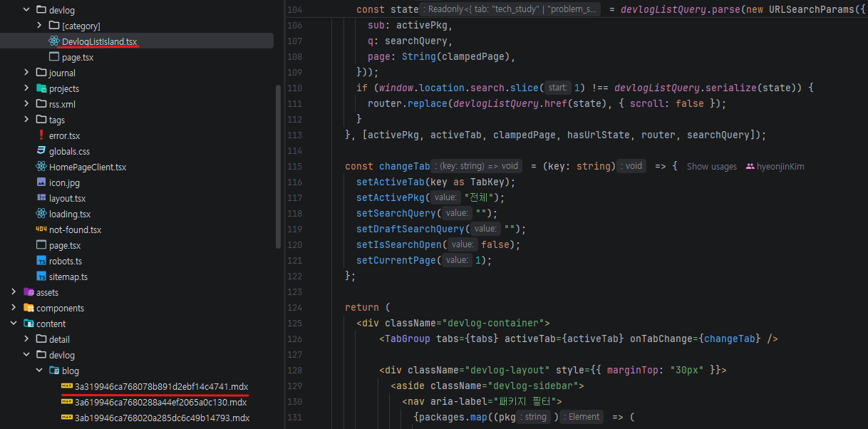Click the TypeScript icon of robots.ts

click(x=41, y=261)
